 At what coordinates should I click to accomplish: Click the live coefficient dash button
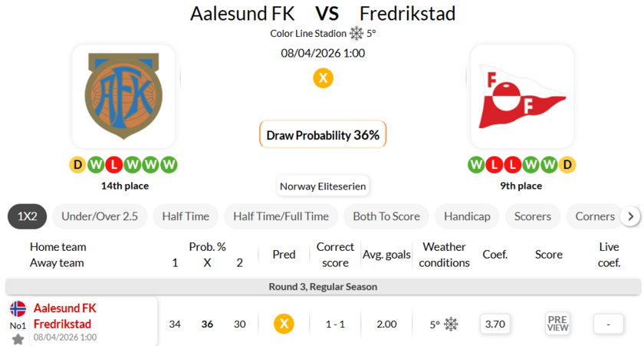609,324
